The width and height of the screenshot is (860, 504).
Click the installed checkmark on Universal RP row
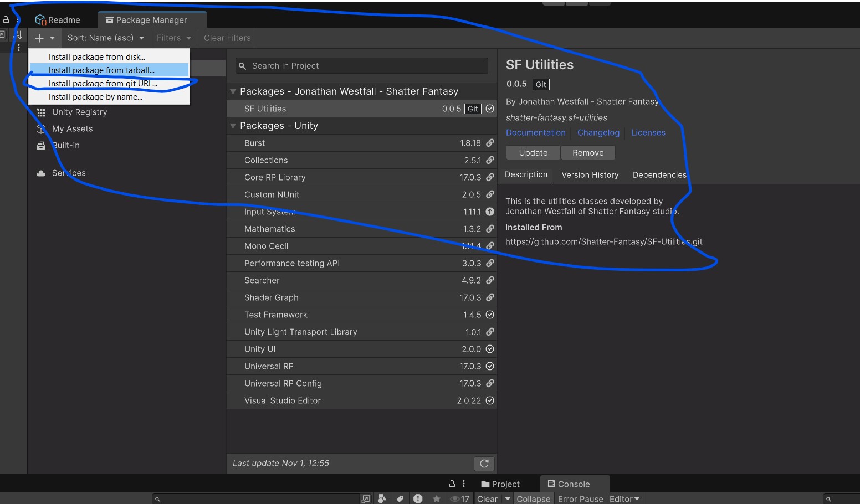pyautogui.click(x=490, y=366)
